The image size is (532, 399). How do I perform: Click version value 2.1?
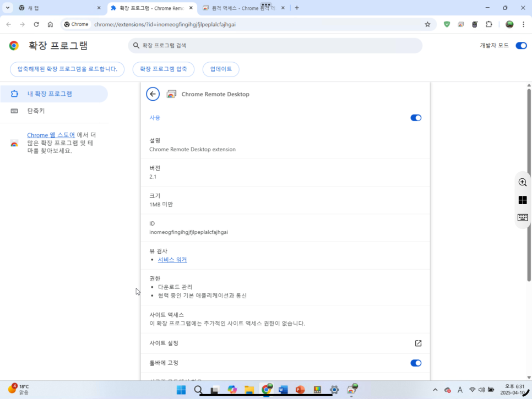(153, 177)
